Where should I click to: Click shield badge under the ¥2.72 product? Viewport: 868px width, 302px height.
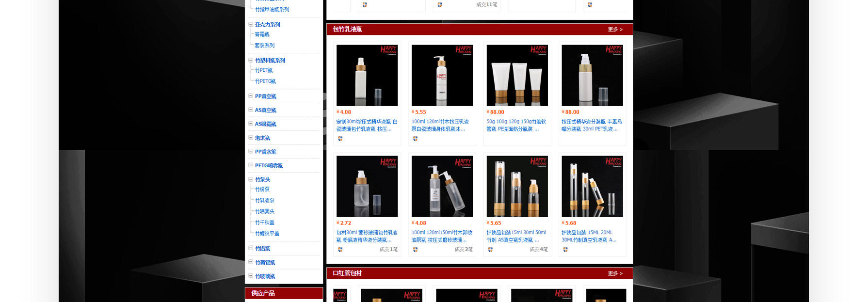340,250
